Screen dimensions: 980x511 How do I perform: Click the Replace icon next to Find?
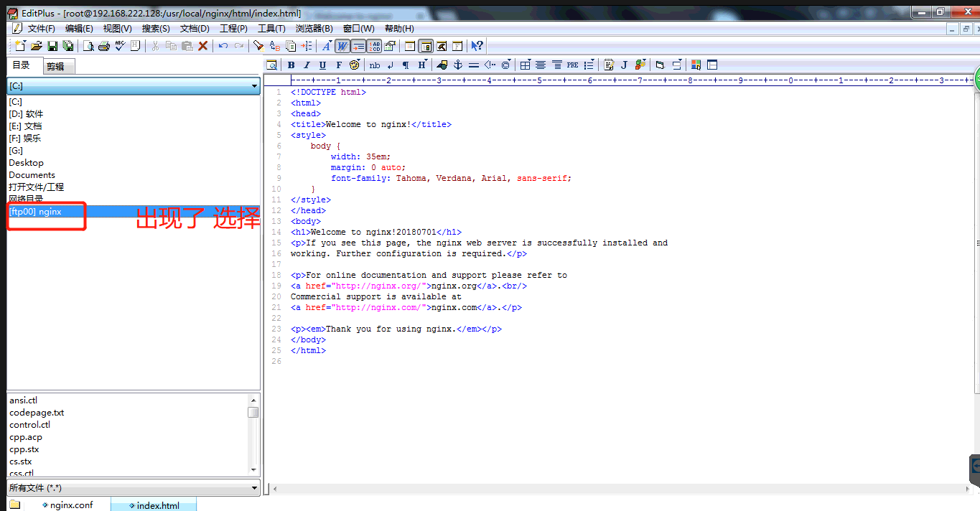coord(274,46)
